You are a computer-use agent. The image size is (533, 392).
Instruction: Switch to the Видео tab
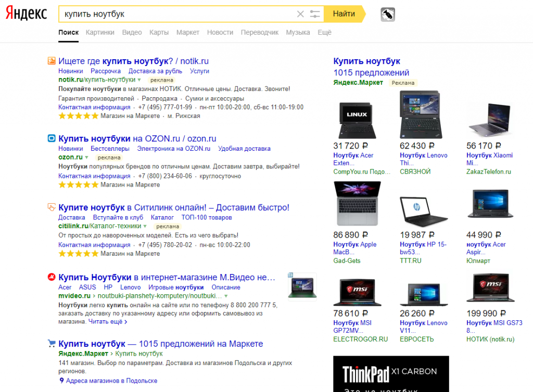click(x=132, y=32)
